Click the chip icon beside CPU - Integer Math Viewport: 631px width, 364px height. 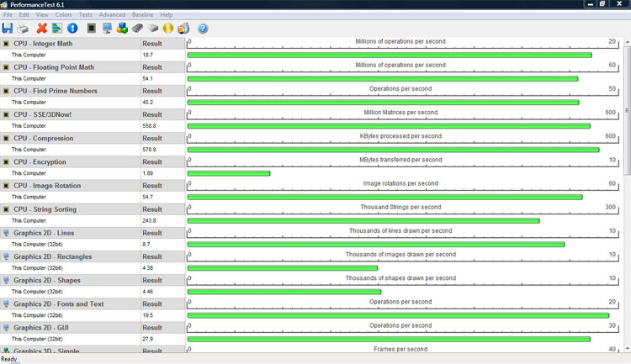[6, 44]
